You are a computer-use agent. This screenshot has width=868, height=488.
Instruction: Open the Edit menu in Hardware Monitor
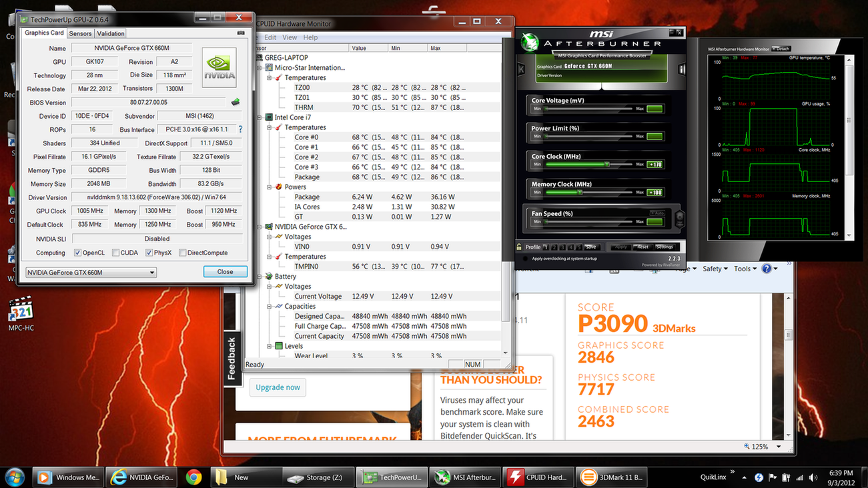click(x=270, y=37)
